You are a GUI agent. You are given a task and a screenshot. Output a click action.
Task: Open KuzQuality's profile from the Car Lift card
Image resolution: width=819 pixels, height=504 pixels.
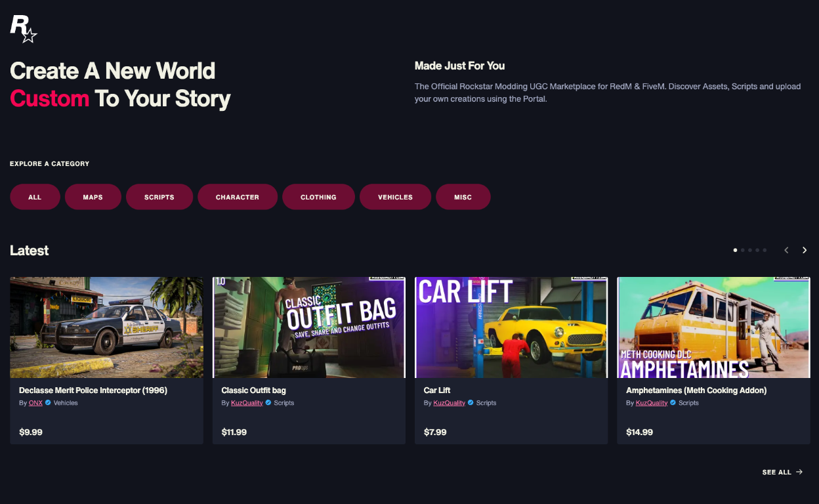pyautogui.click(x=450, y=403)
